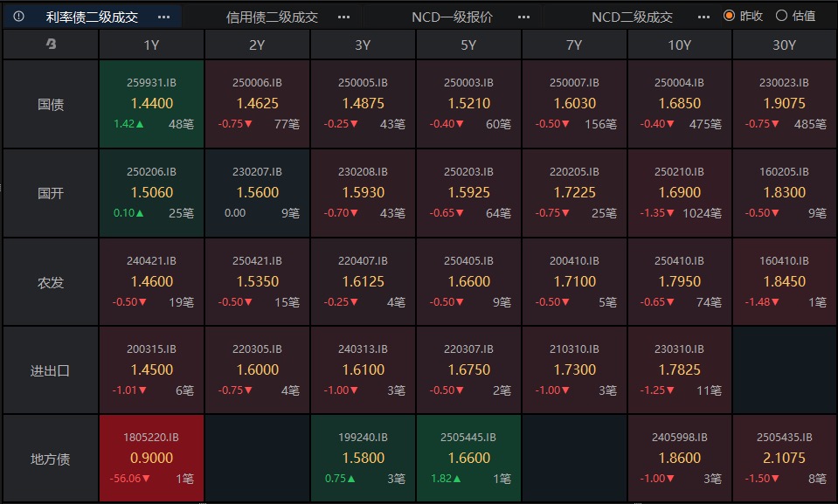Click bond code 160410.IB

pyautogui.click(x=784, y=261)
